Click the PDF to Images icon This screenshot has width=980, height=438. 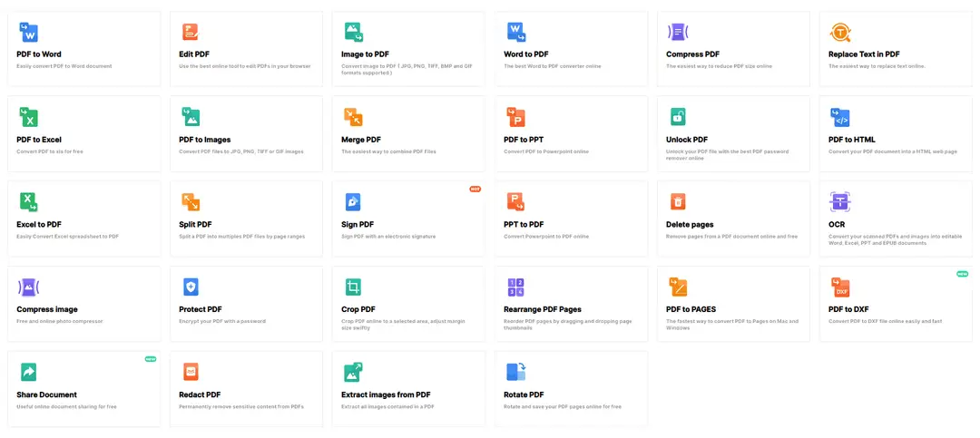coord(191,117)
